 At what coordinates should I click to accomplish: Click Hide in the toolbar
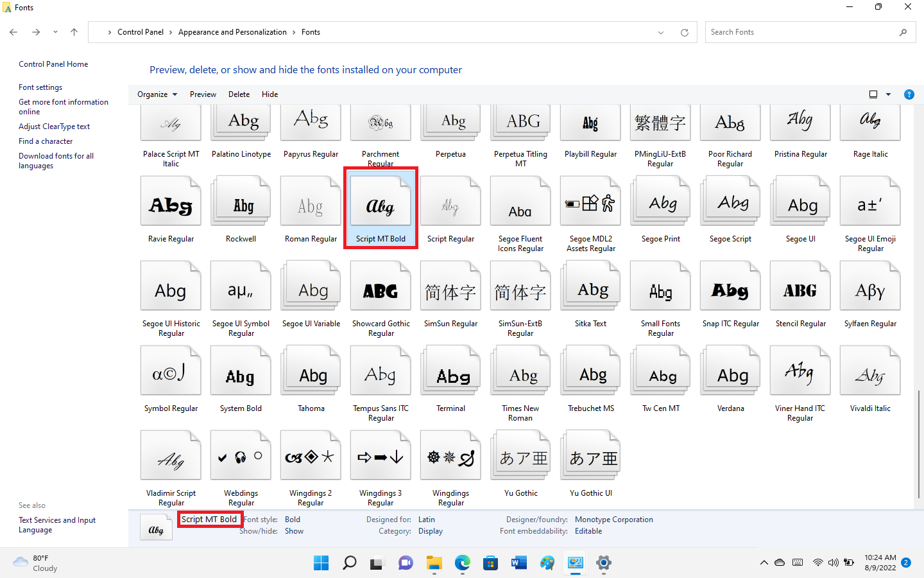(x=269, y=94)
